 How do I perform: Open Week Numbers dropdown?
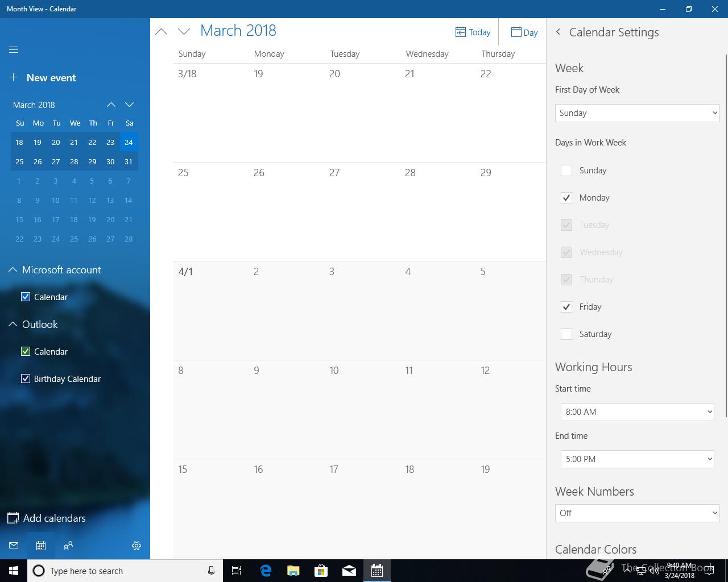pos(637,513)
